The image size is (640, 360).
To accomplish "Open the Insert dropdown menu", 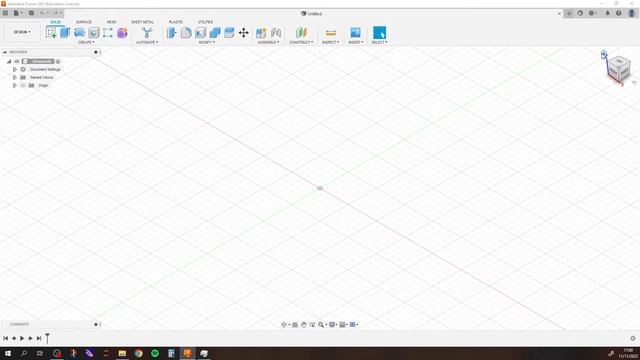I will pos(356,42).
